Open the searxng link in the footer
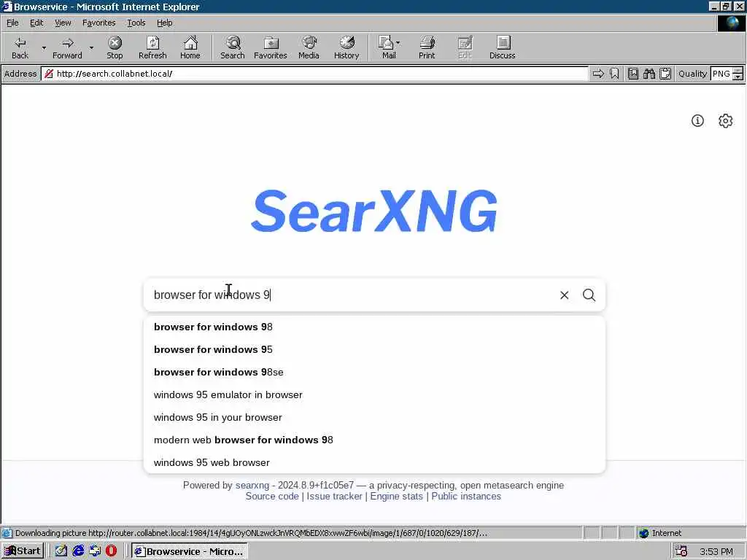This screenshot has height=560, width=747. [x=252, y=485]
